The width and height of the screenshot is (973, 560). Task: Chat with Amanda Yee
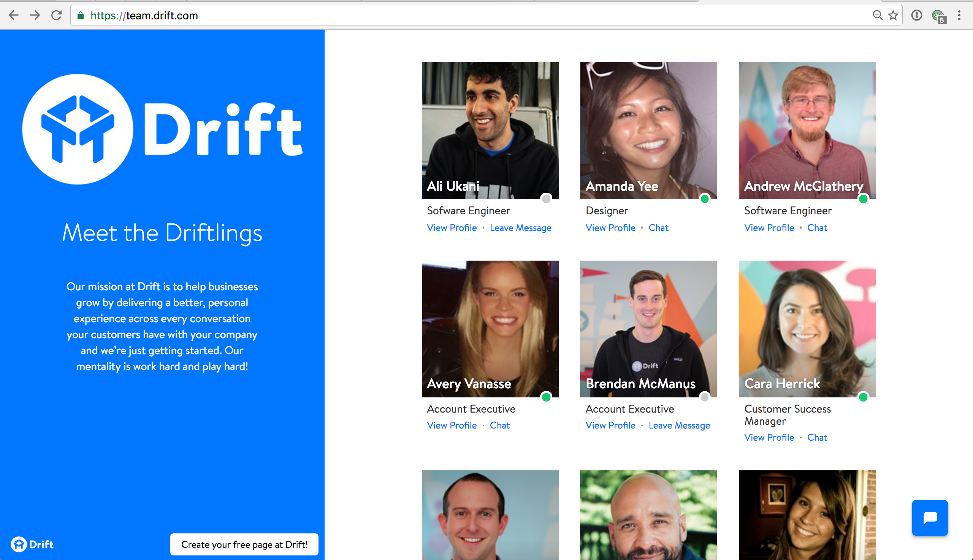658,228
